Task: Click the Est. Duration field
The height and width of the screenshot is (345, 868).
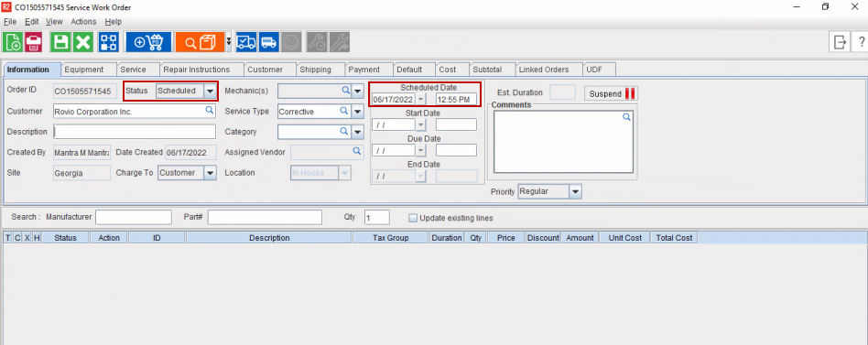Action: click(x=562, y=93)
